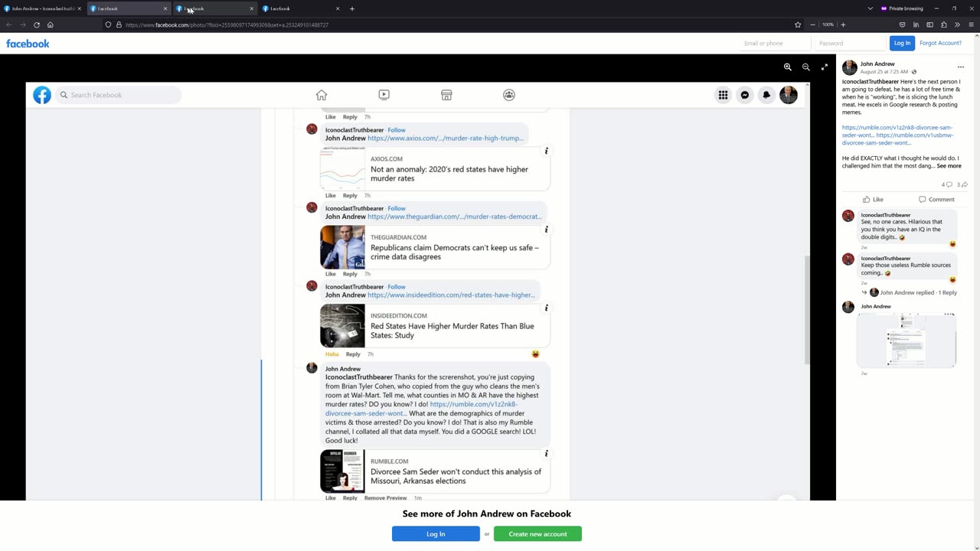Increase browser zoom with plus button
Viewport: 980px width, 551px height.
pos(843,24)
